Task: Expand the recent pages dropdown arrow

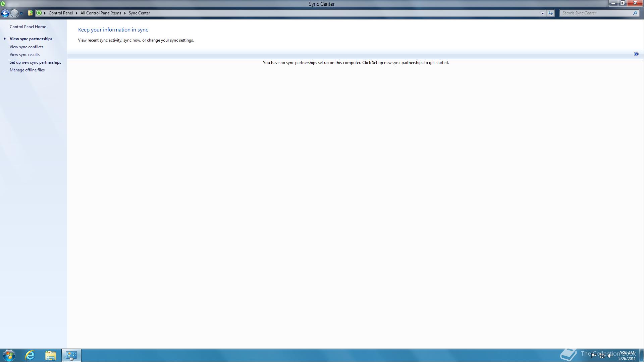Action: coord(21,13)
